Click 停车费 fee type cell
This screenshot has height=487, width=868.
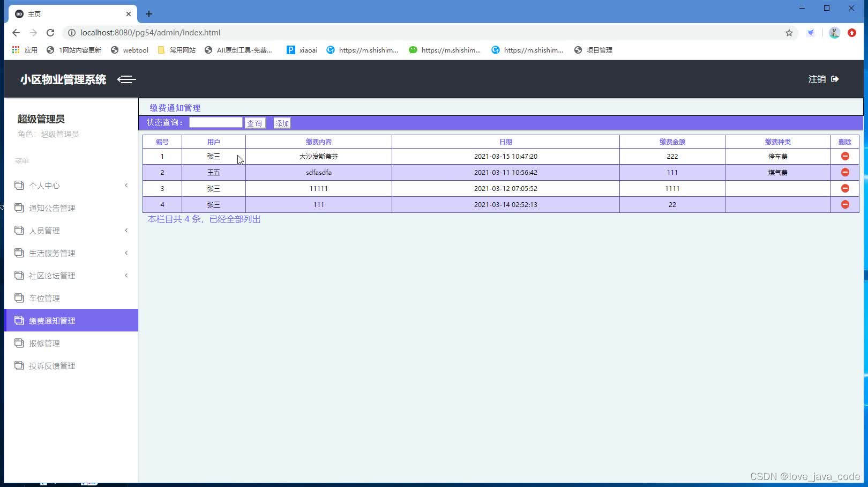pyautogui.click(x=778, y=156)
